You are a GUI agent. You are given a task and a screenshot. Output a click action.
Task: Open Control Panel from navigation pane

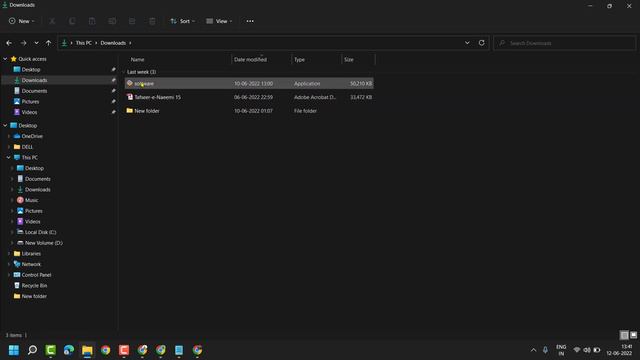(x=36, y=275)
